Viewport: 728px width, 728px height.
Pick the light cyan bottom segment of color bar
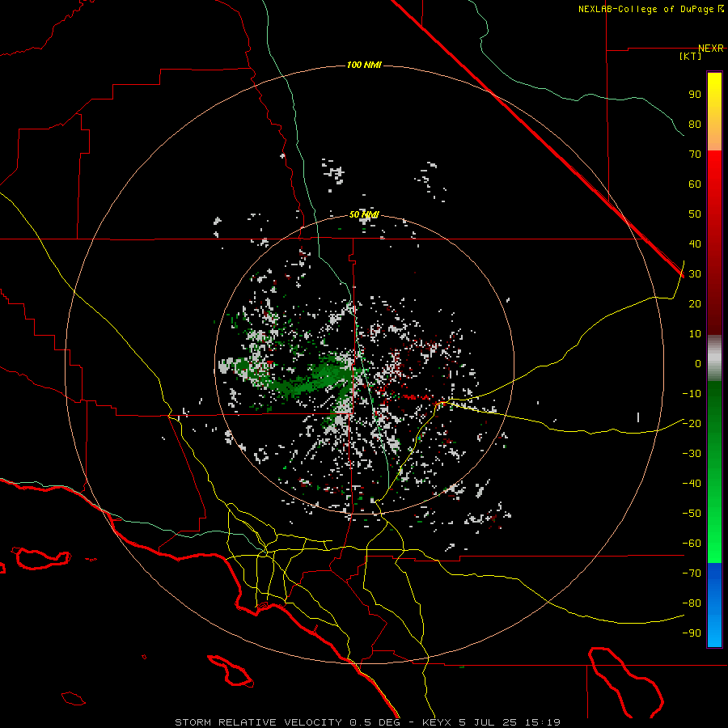point(714,632)
